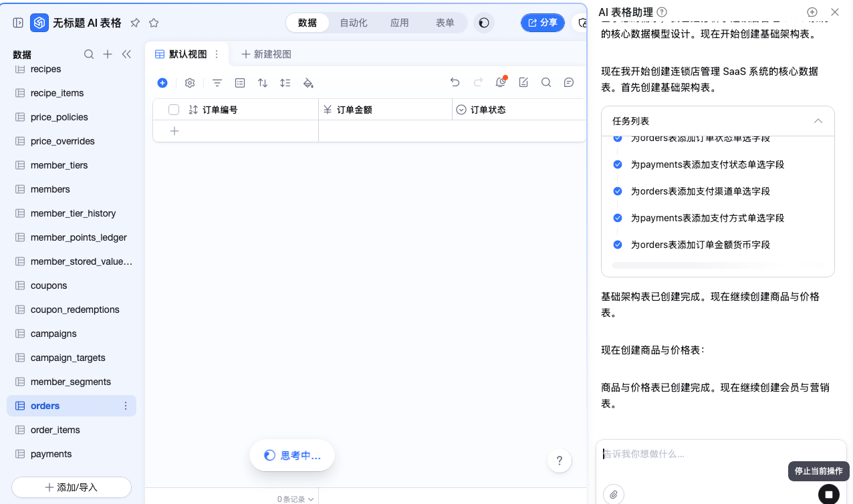Pin the untitled AI table
Viewport: 853px width, 504px height.
tap(135, 23)
